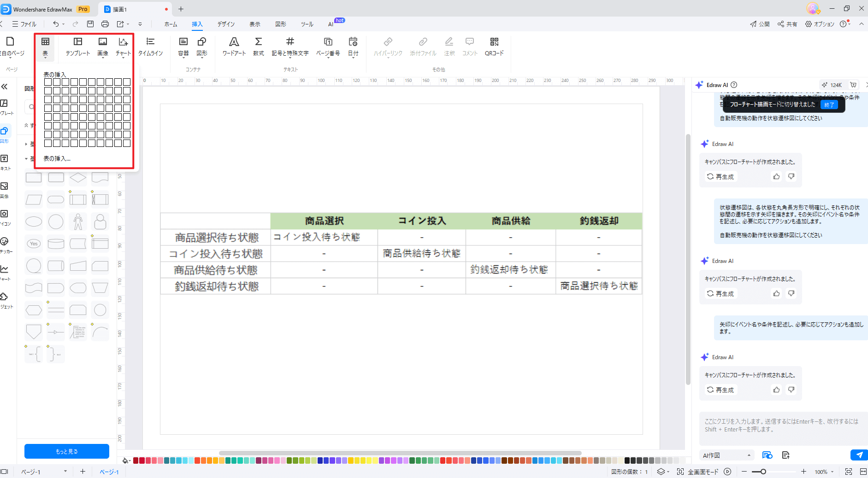Screen dimensions: 868x478
Task: Toggle the page list panel icon
Action: click(4, 472)
